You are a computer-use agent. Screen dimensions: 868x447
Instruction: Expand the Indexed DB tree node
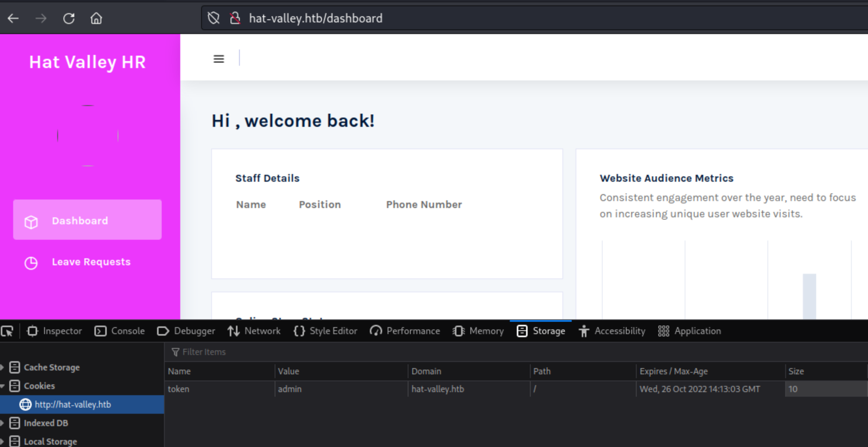(2, 423)
